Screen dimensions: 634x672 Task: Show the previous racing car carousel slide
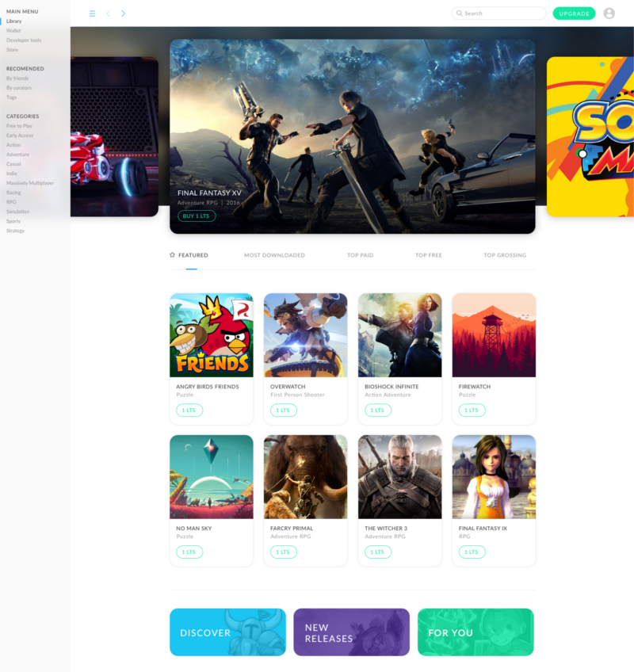(114, 137)
